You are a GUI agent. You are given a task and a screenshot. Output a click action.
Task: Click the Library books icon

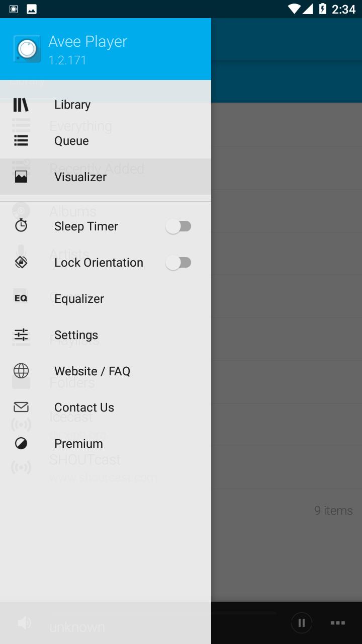pos(21,105)
